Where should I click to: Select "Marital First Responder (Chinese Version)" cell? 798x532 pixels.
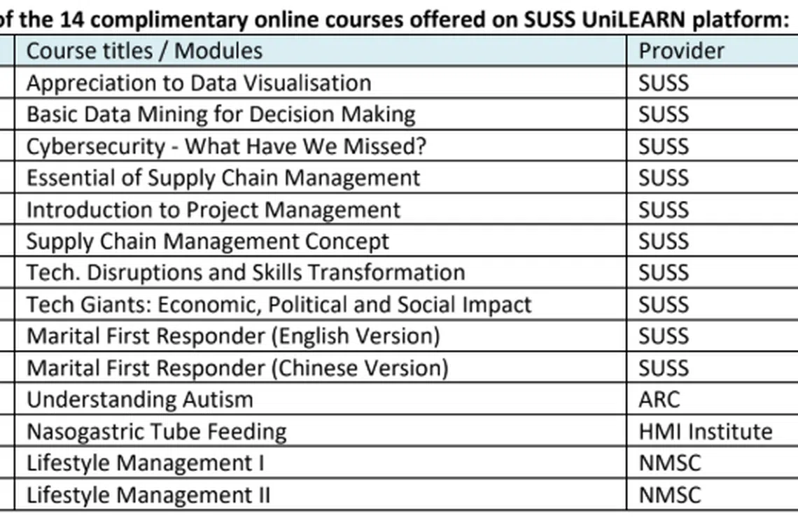pos(237,368)
